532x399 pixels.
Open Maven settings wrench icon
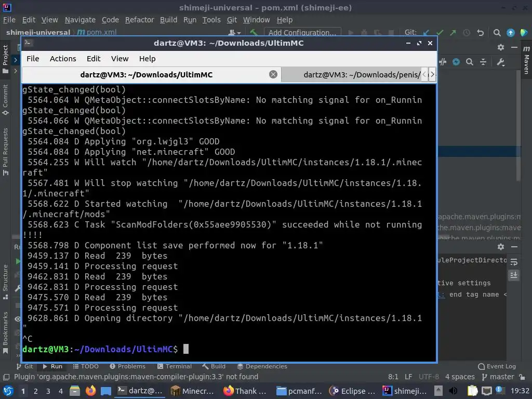501,62
